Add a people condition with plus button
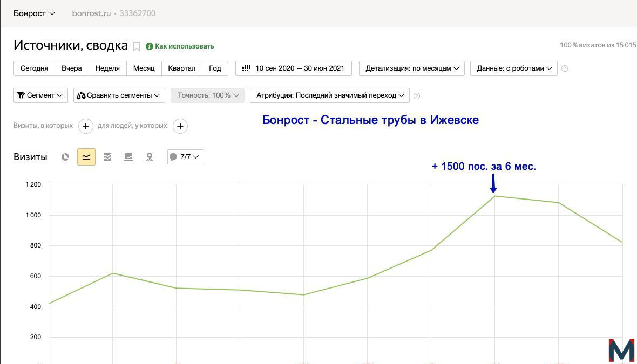The width and height of the screenshot is (637, 364). pos(180,126)
